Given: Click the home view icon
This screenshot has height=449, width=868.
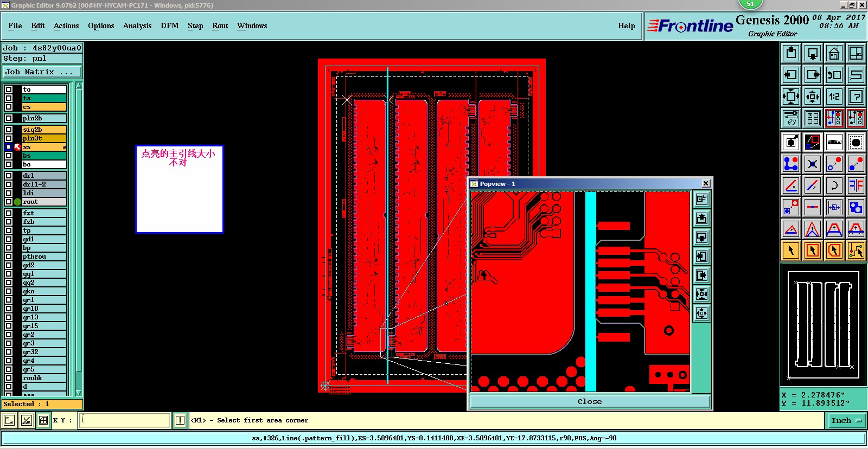Looking at the screenshot, I should [x=834, y=53].
